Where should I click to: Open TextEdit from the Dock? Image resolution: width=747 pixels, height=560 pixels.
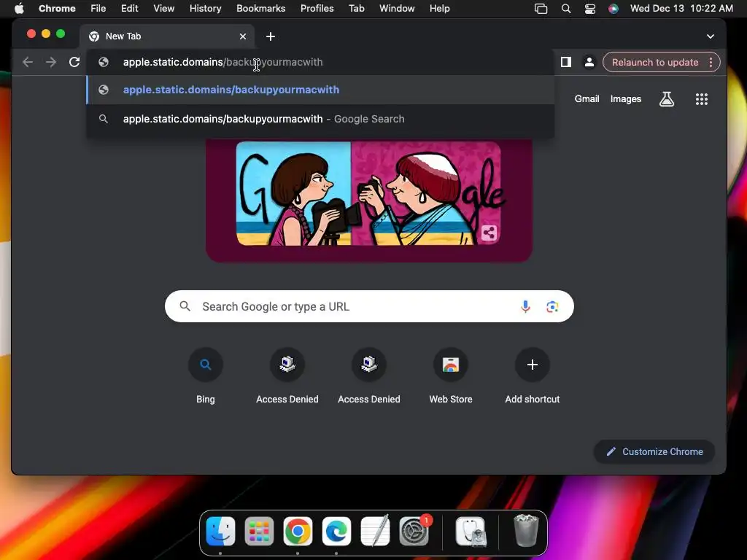pos(376,531)
